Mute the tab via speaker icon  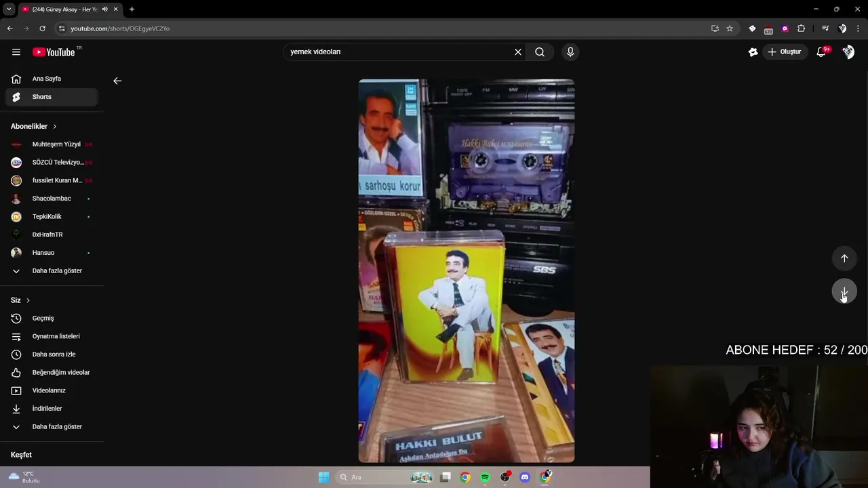(x=104, y=9)
